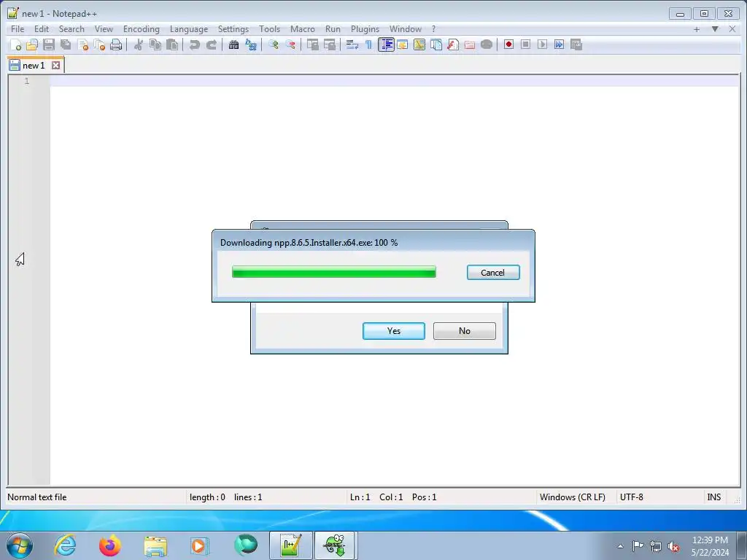Open Find with the binoculars icon
The image size is (747, 560).
pyautogui.click(x=234, y=44)
